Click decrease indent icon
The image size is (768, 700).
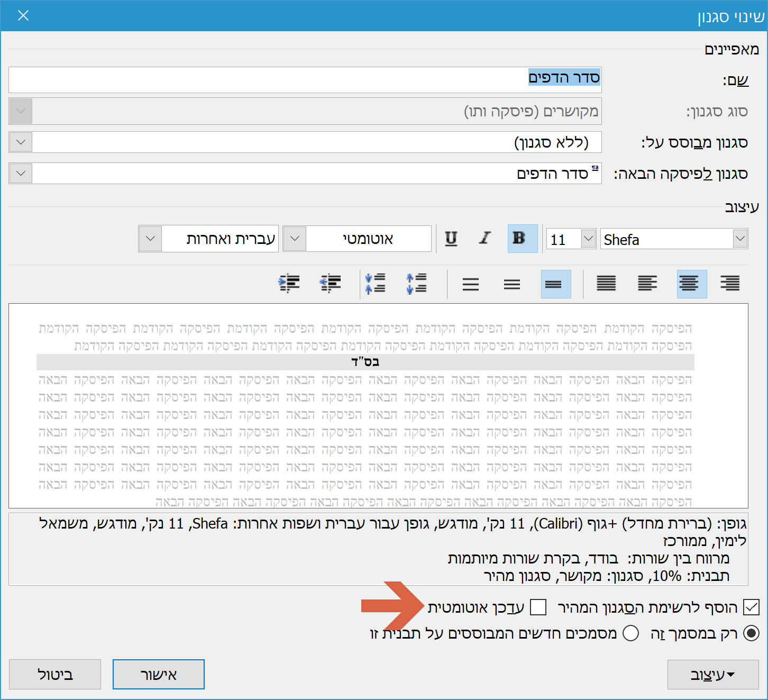331,284
